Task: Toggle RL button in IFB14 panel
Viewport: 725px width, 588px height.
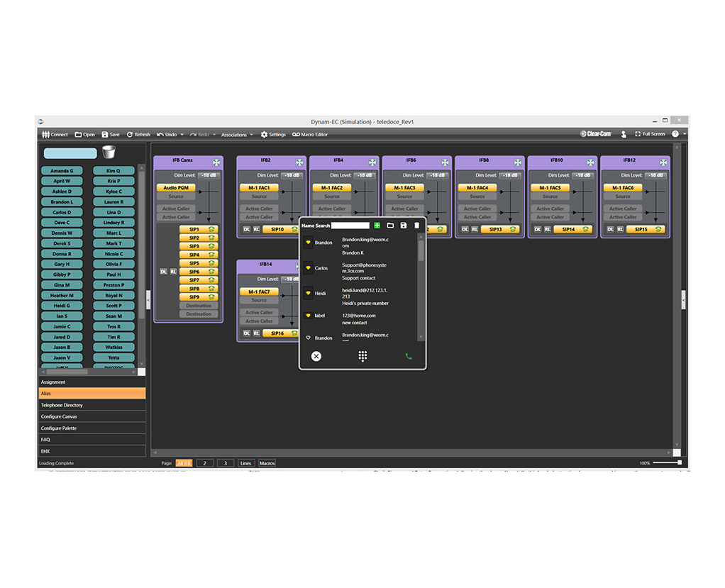Action: (x=257, y=333)
